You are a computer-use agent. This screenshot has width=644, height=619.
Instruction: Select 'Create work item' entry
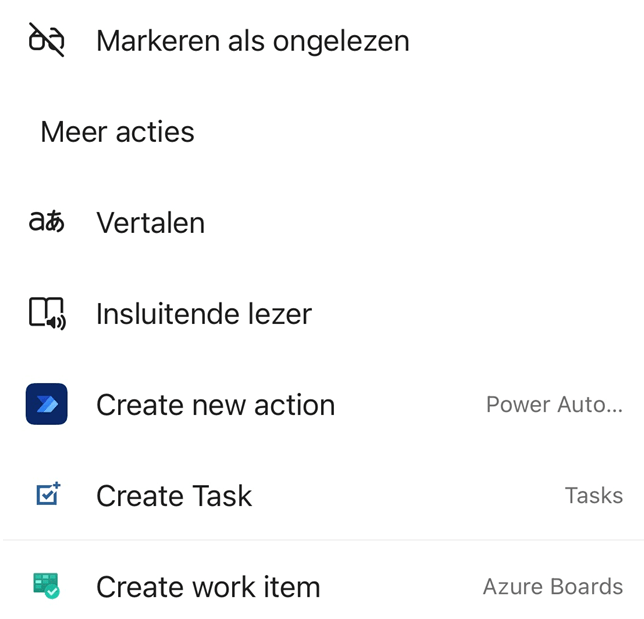pos(208,587)
